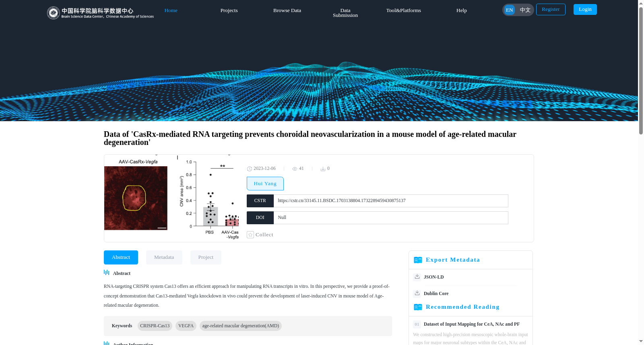Open the Projects menu

(229, 10)
